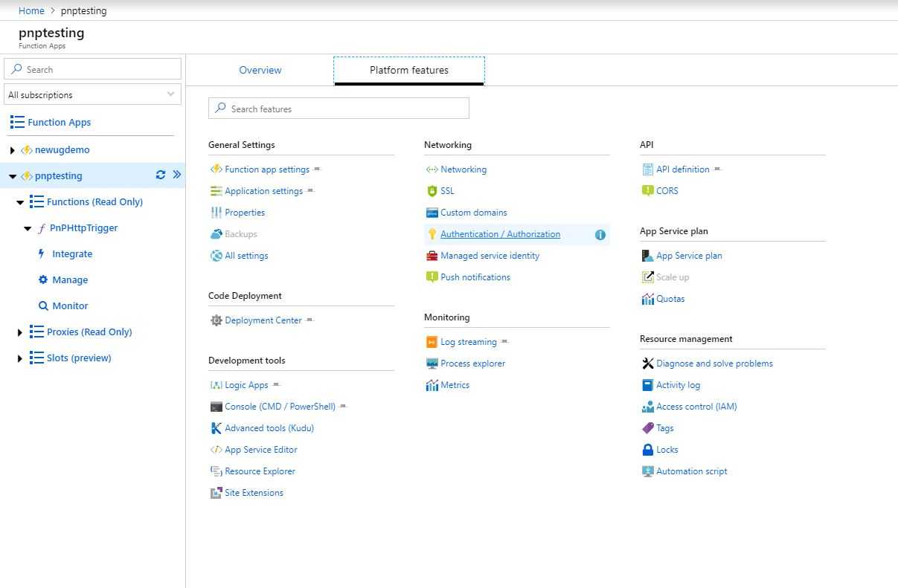Image resolution: width=898 pixels, height=588 pixels.
Task: Click the sidebar Search box
Action: click(92, 69)
